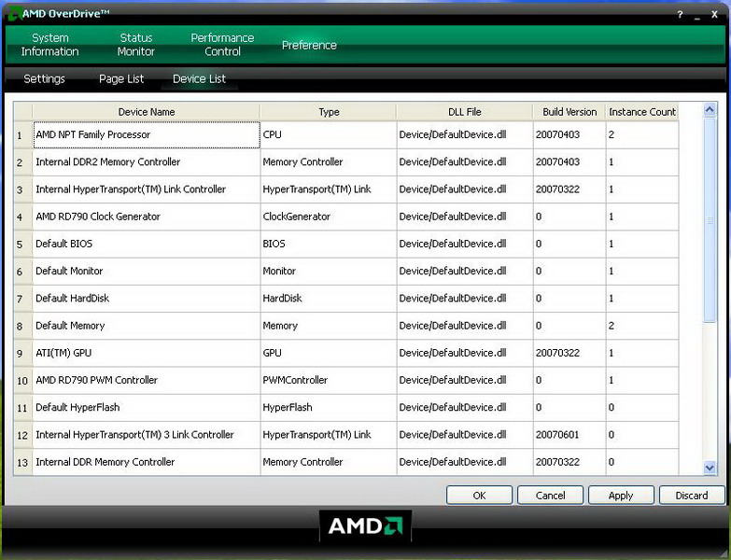The width and height of the screenshot is (731, 560).
Task: Click the scrollbar down arrow
Action: tap(710, 468)
